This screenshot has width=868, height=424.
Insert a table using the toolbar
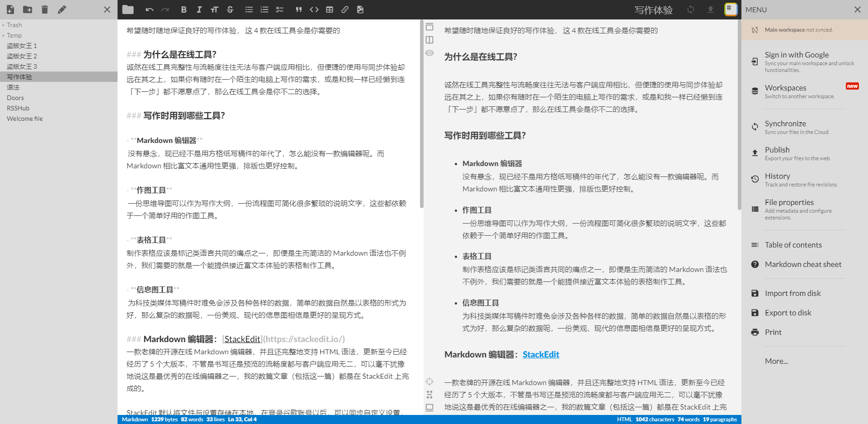pyautogui.click(x=330, y=10)
